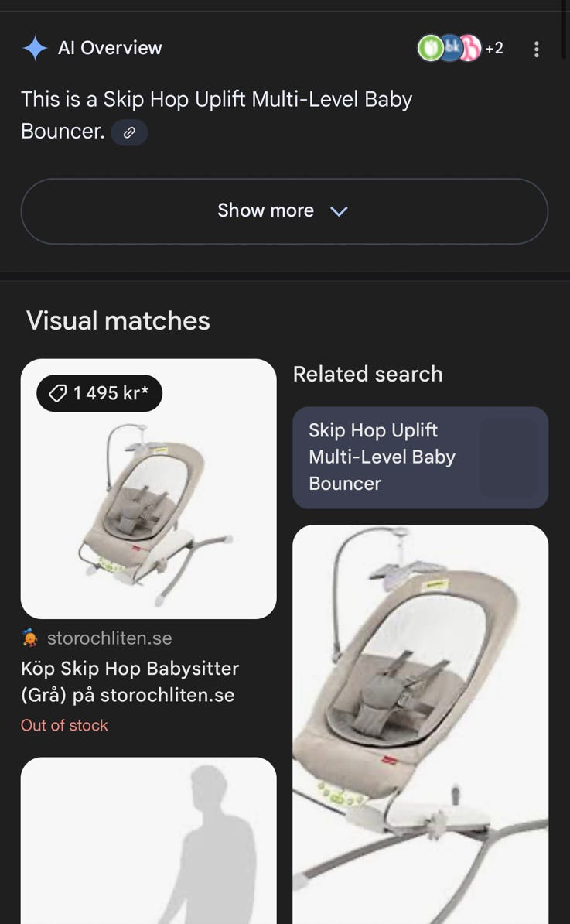Open the Skip Hop Uplift related search
The height and width of the screenshot is (924, 570).
point(421,457)
